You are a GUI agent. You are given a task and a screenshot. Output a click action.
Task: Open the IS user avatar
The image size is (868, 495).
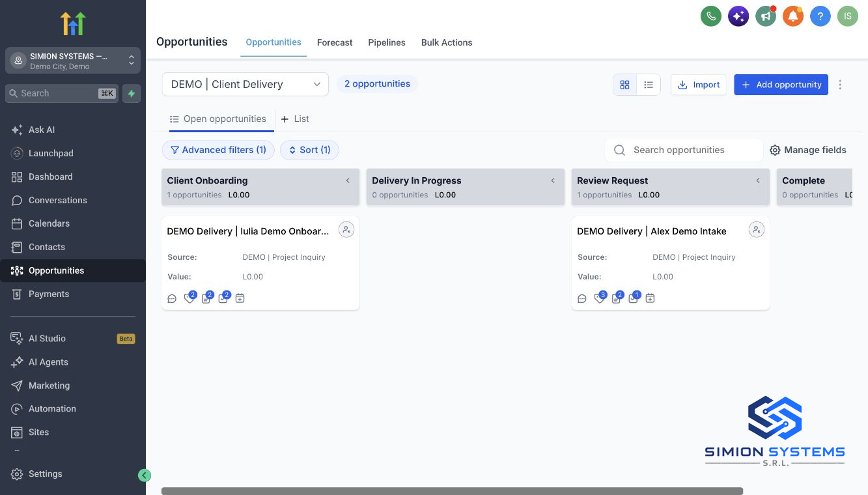[848, 16]
